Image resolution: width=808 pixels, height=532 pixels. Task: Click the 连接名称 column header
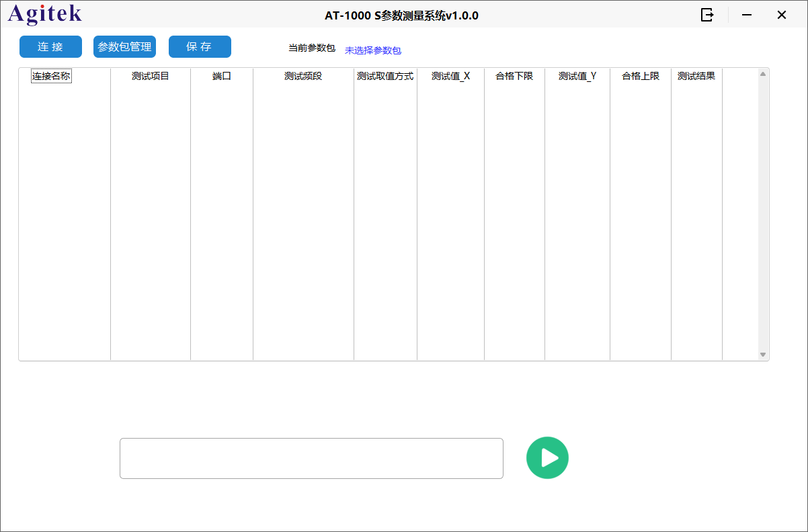click(x=50, y=76)
